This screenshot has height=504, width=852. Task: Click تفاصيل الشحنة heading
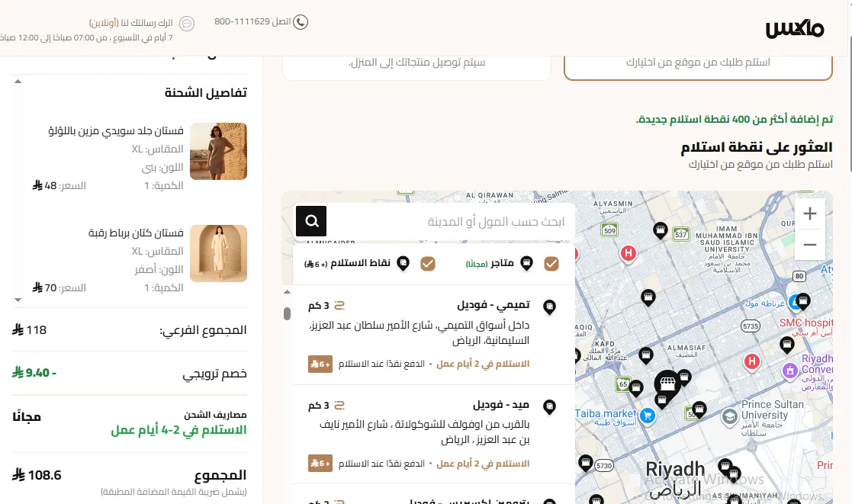[206, 93]
